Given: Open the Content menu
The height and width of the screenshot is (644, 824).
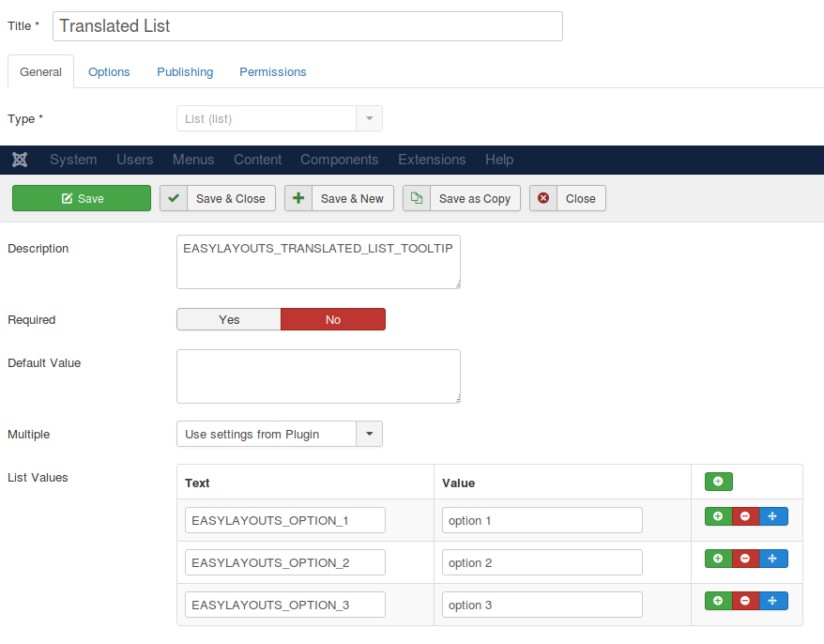Looking at the screenshot, I should click(x=257, y=160).
